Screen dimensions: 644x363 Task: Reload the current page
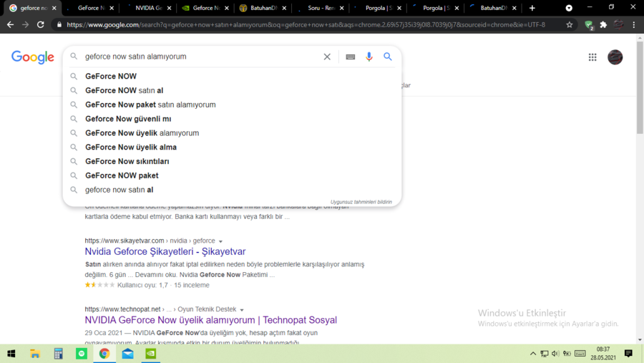click(x=40, y=24)
